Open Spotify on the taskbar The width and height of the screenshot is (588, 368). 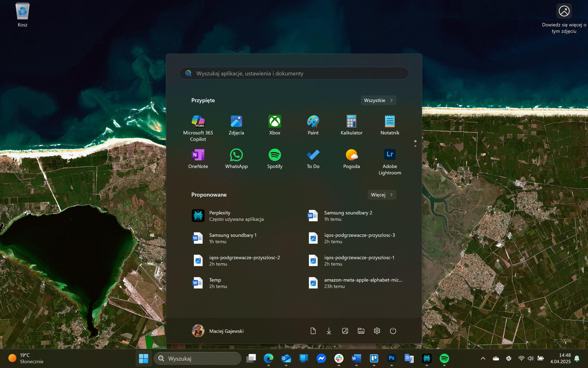tap(444, 358)
